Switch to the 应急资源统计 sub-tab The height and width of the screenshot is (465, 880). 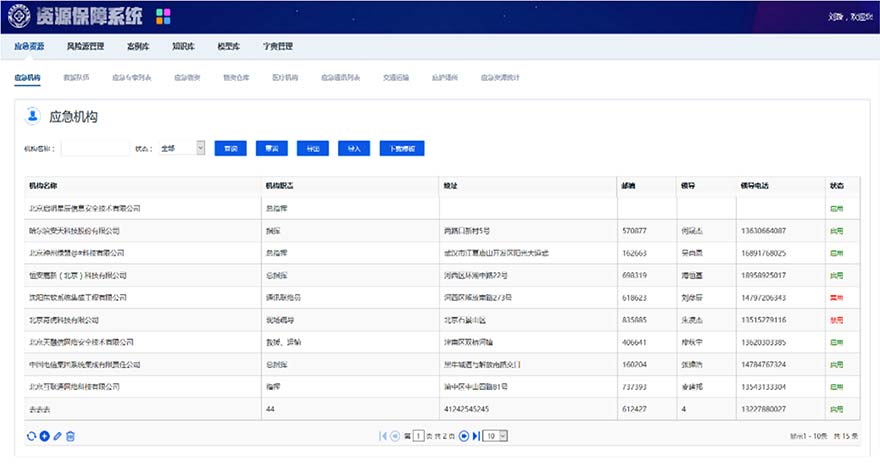(500, 77)
